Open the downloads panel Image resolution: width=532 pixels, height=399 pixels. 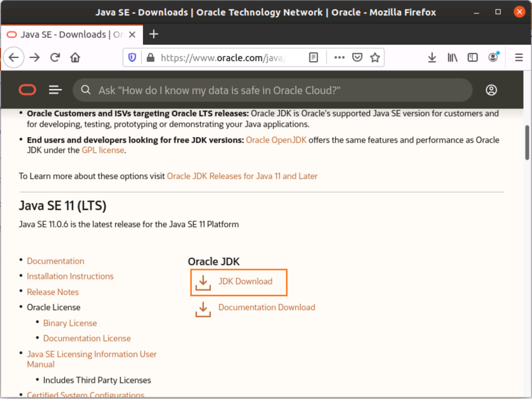click(432, 57)
